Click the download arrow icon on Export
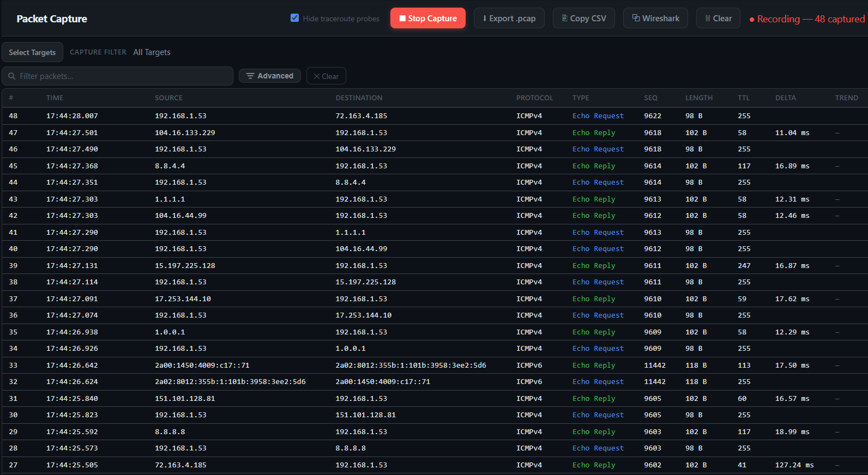Viewport: 868px width, 475px height. coord(485,19)
